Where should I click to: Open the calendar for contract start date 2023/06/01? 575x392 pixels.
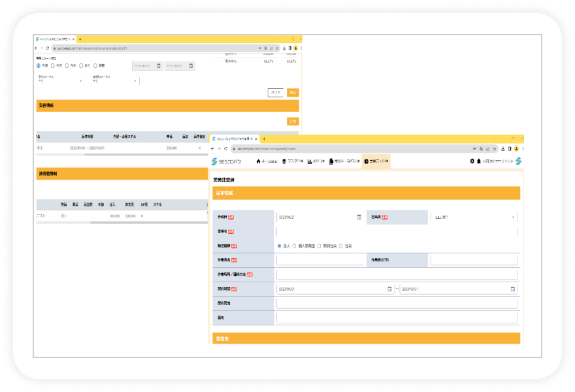point(389,289)
